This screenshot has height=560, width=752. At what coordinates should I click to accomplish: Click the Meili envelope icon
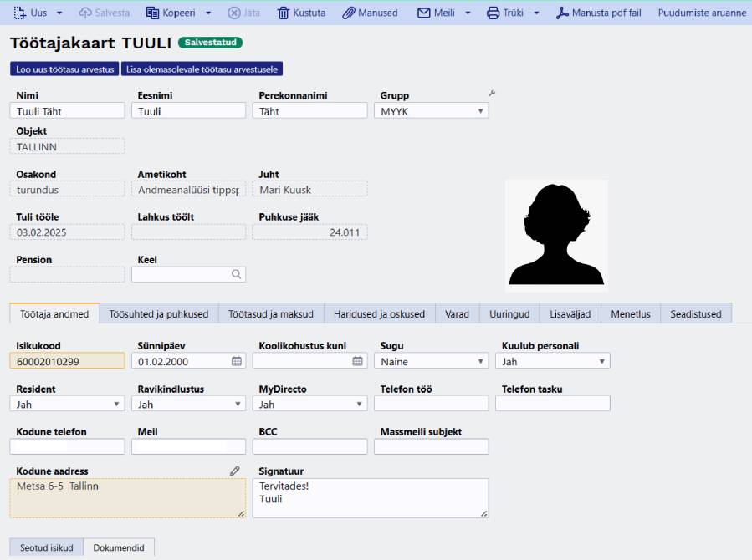tap(424, 13)
